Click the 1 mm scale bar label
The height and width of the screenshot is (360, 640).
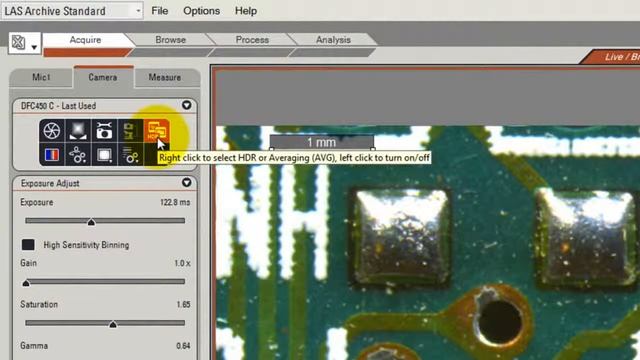pyautogui.click(x=322, y=142)
